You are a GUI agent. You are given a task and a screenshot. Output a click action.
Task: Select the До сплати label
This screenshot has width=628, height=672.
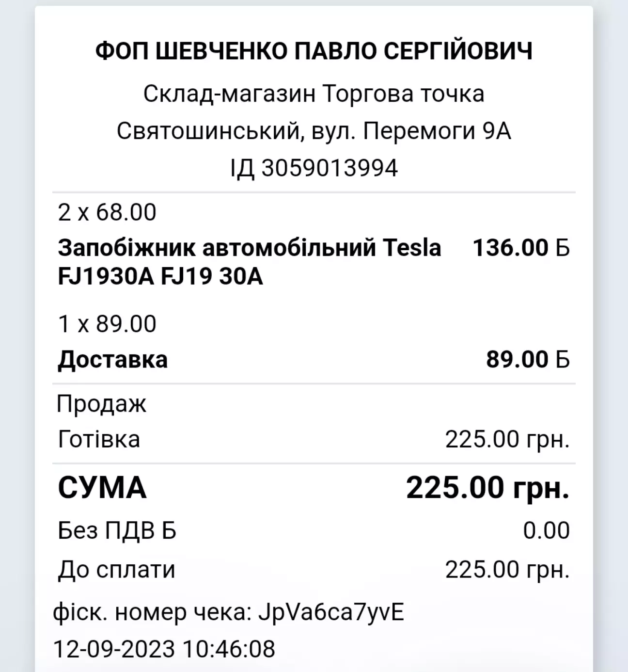coord(116,570)
